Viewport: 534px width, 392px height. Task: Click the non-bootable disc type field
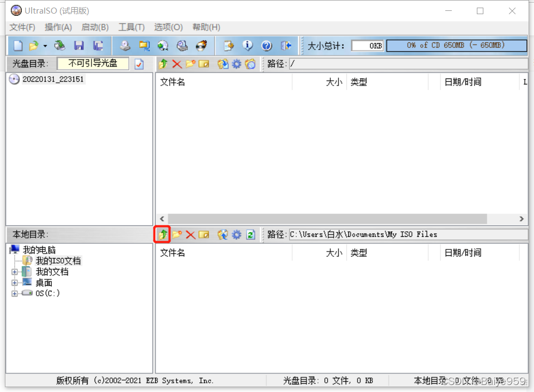point(93,63)
